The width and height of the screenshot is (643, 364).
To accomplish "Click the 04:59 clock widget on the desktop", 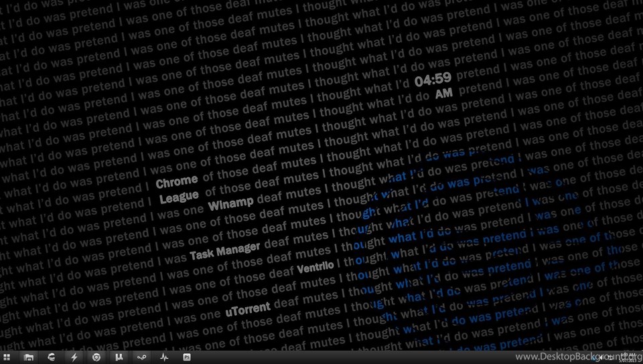I will (433, 80).
